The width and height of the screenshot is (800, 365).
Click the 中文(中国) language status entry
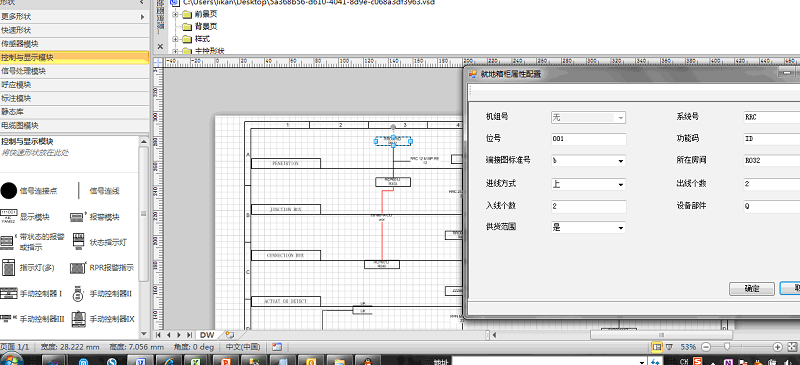(x=243, y=347)
